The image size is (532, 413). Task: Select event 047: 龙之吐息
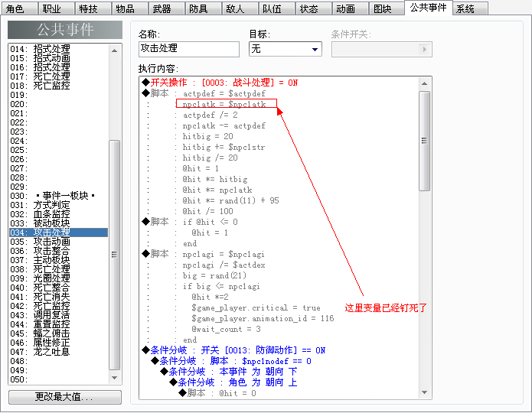58,352
